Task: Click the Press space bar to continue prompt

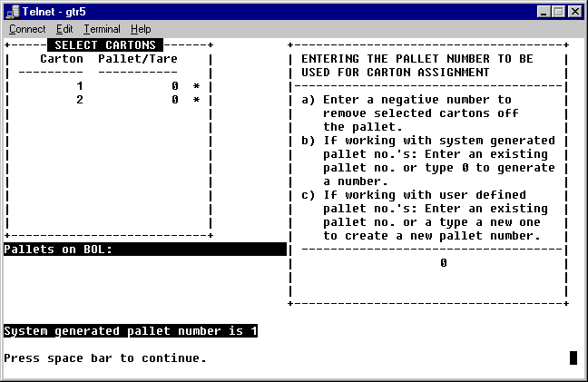Action: [x=105, y=358]
